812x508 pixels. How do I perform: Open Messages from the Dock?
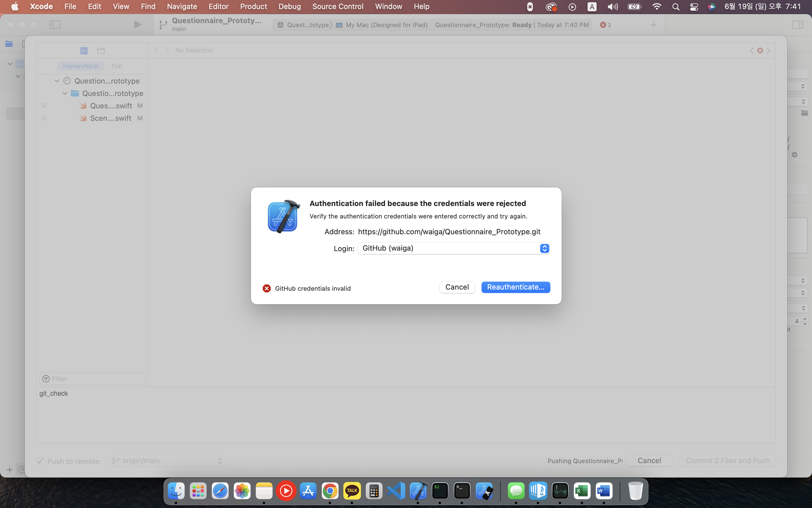tap(516, 491)
